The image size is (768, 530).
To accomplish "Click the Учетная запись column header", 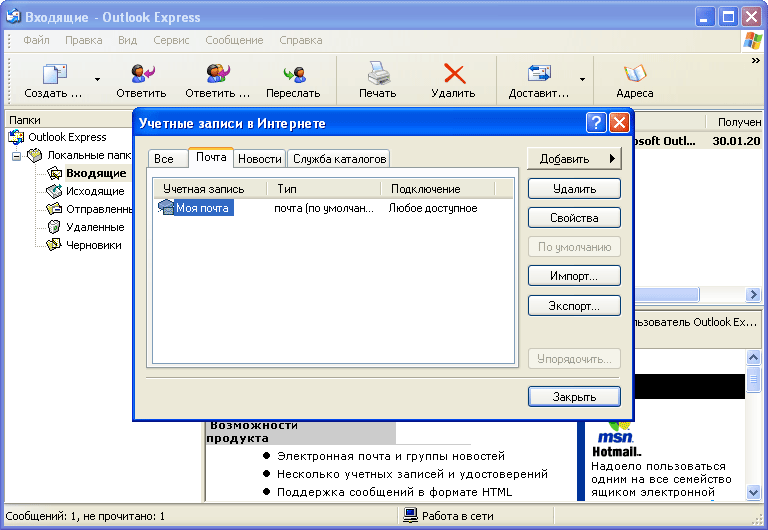I will click(x=210, y=189).
